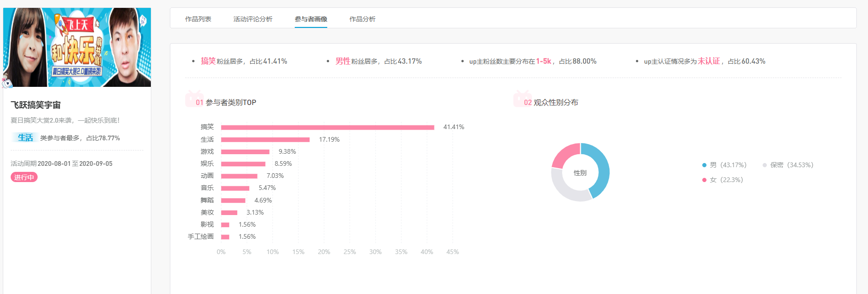Toggle the 保密 legend entry
This screenshot has height=294, width=868.
point(788,165)
